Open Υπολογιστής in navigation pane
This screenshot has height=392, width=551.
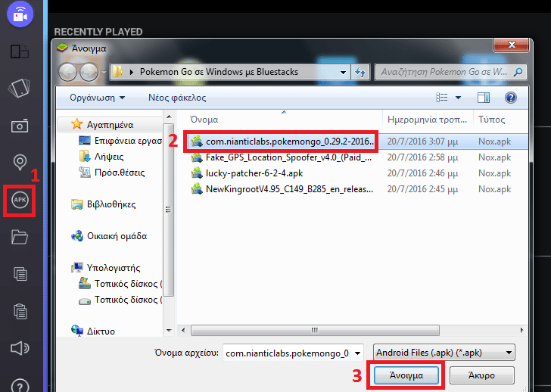106,268
